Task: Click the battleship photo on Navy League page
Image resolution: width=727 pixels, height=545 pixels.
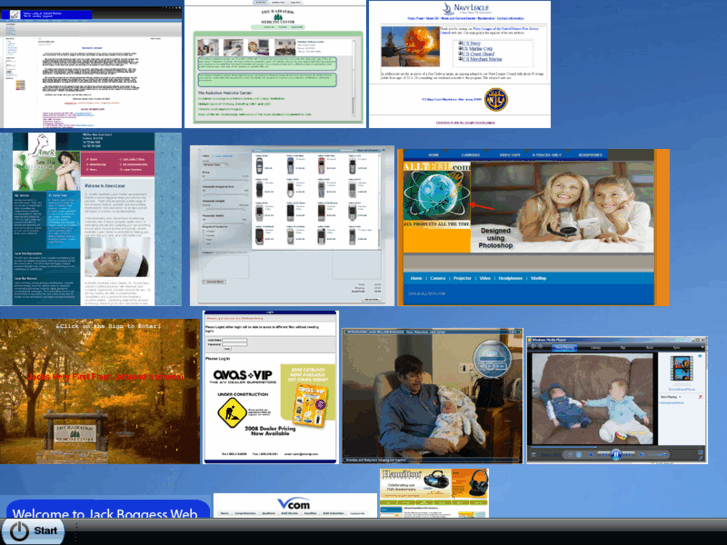Action: (410, 46)
